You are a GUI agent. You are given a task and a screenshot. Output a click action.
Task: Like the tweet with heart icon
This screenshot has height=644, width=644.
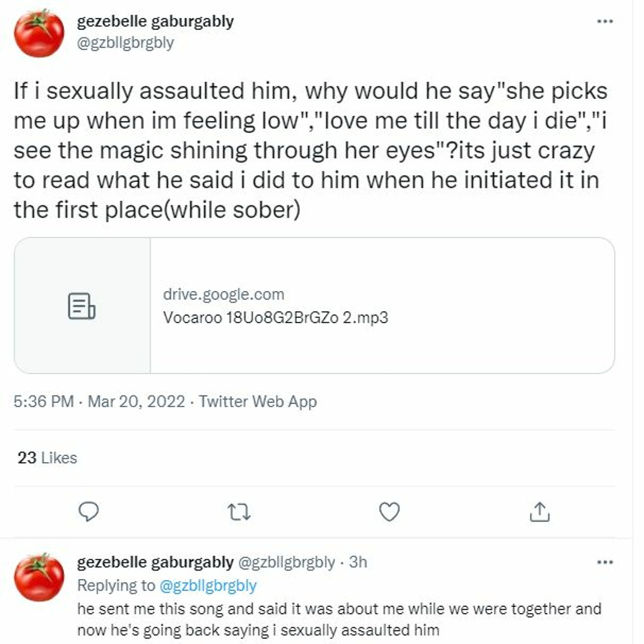389,512
